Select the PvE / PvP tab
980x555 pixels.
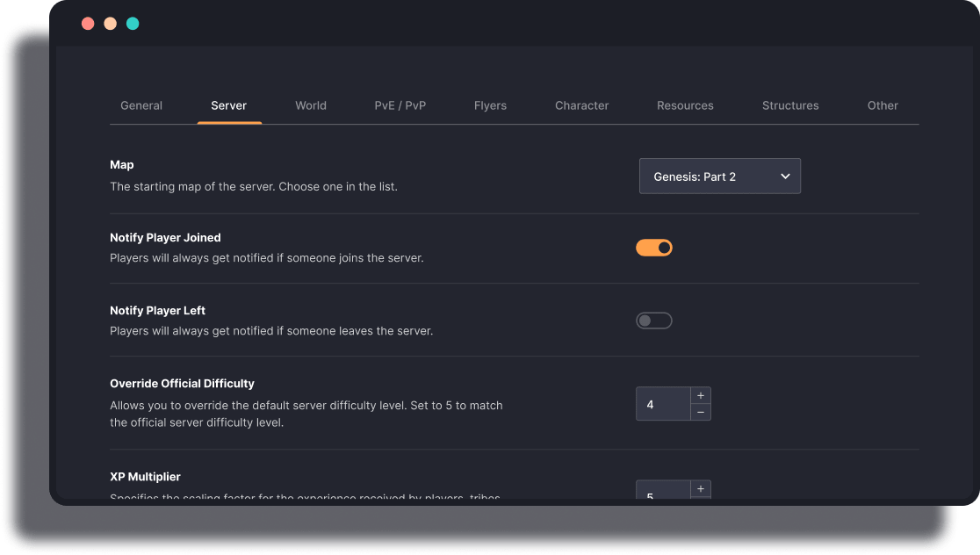[x=400, y=105]
